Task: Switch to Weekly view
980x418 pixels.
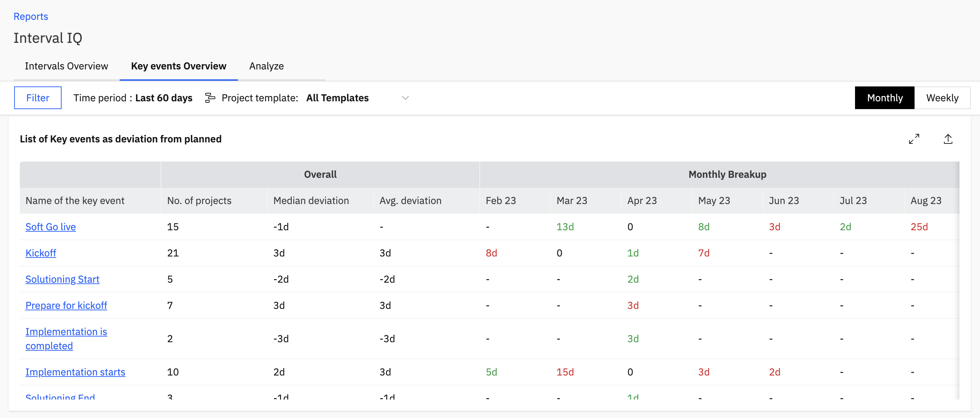Action: tap(942, 98)
